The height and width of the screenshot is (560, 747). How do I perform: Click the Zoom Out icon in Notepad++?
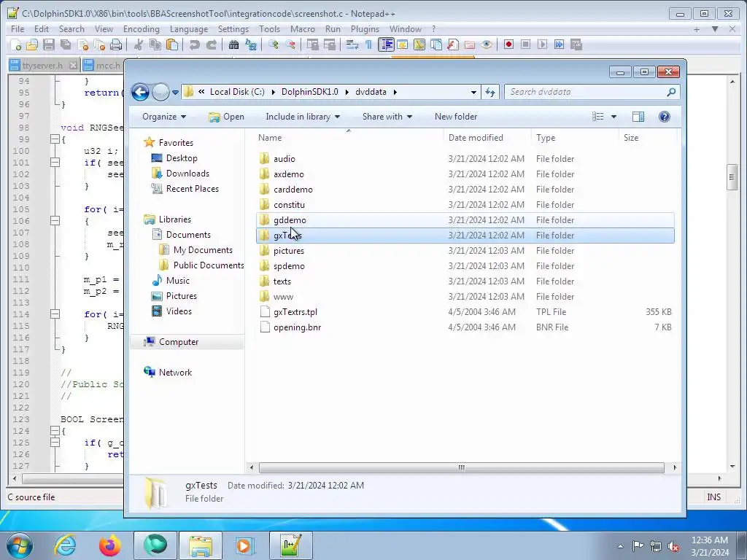point(290,44)
